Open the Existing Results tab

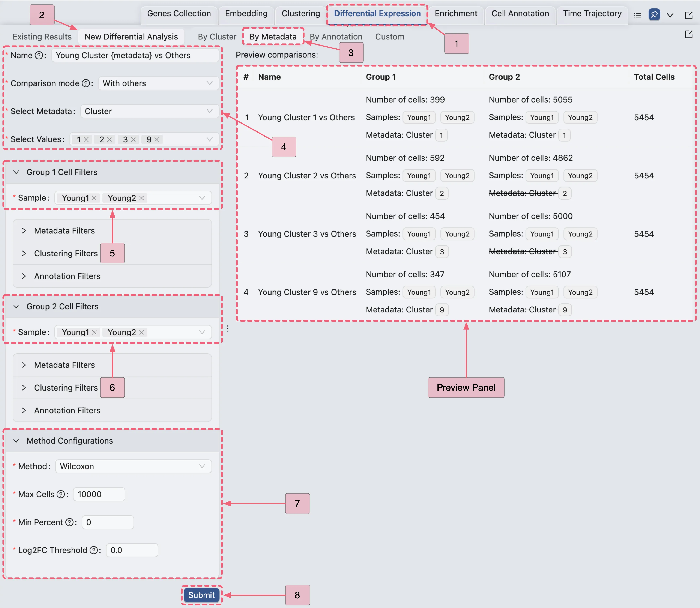pos(42,37)
